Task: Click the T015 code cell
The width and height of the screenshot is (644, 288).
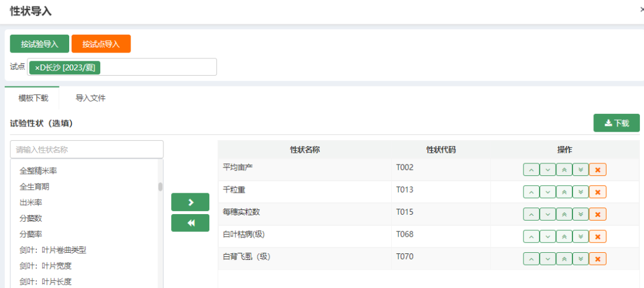Action: tap(441, 214)
